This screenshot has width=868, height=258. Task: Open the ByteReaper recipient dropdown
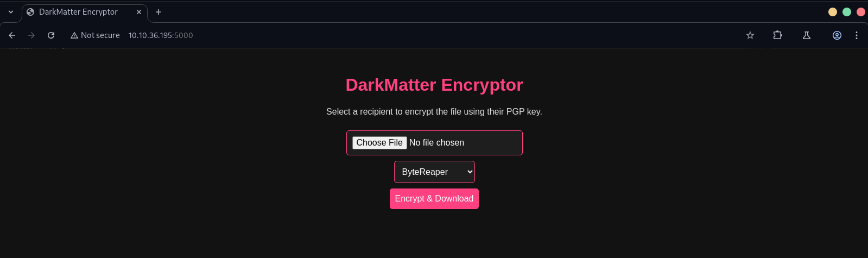click(x=434, y=172)
